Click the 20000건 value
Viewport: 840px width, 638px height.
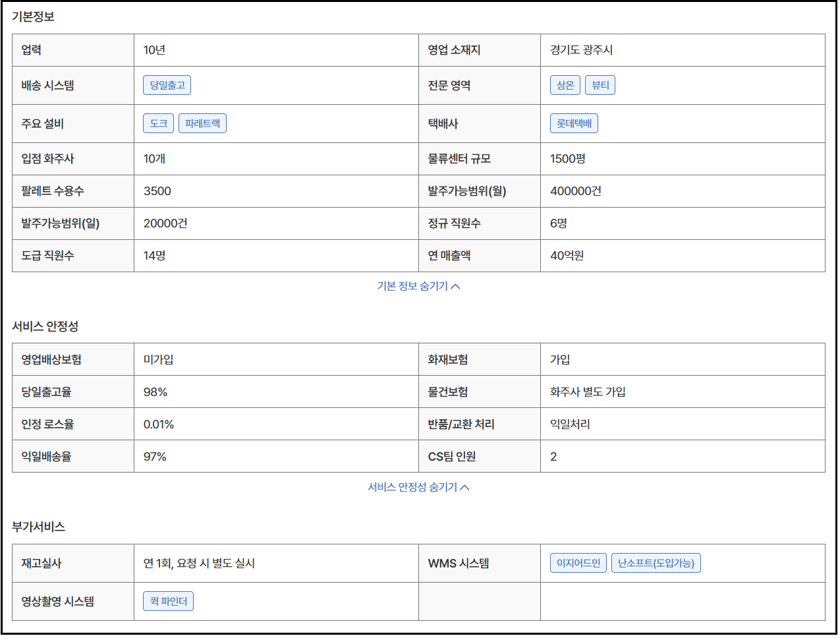(x=165, y=223)
